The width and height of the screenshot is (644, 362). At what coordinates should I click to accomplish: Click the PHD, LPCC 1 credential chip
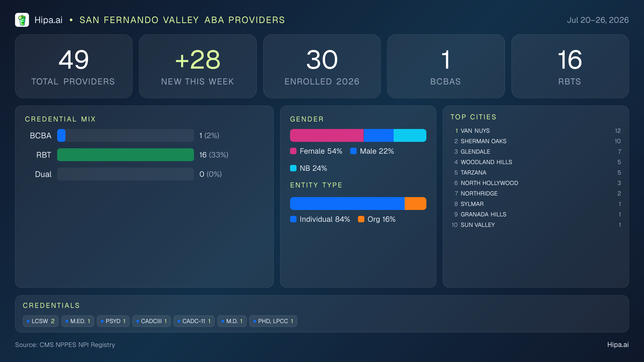[273, 321]
